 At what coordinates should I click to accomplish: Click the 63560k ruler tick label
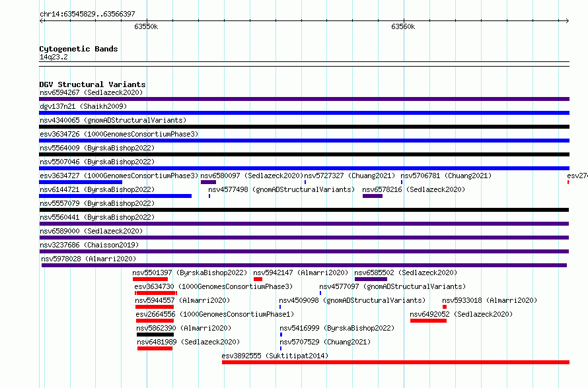(x=403, y=26)
